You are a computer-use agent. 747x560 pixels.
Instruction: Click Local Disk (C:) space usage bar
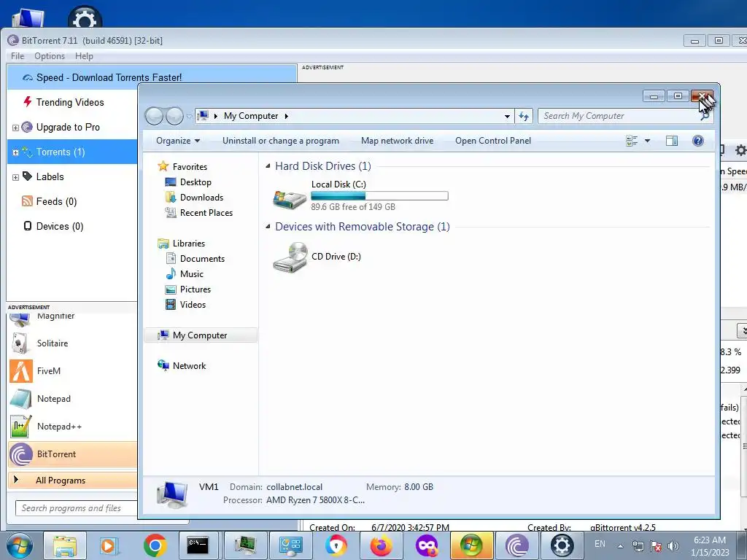(379, 195)
